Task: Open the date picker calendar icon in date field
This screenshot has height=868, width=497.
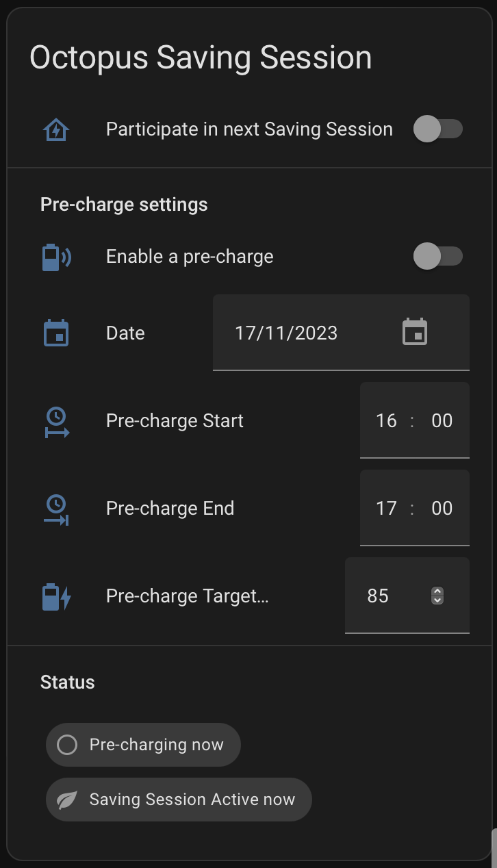Action: (x=415, y=332)
